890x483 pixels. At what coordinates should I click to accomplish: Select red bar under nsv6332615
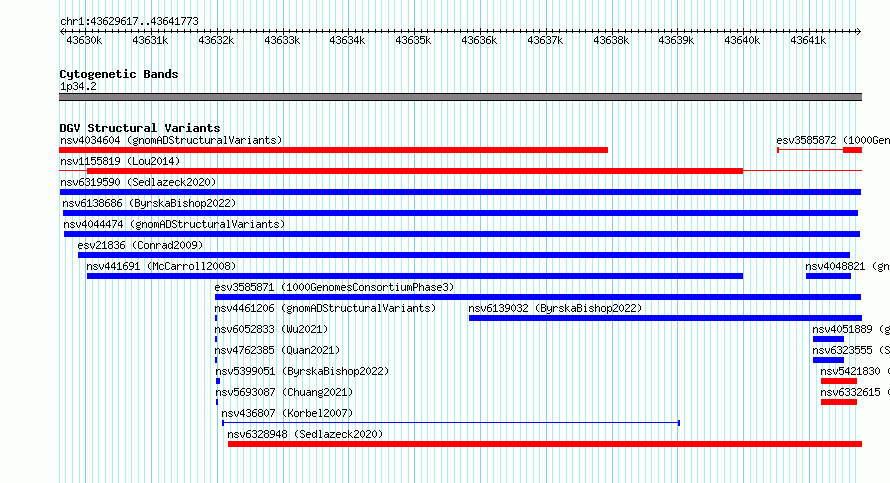click(x=839, y=402)
